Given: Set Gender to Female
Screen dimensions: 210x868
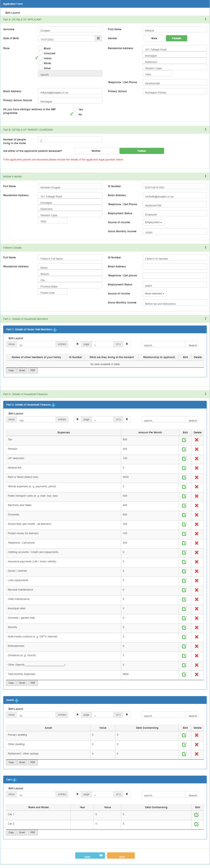Looking at the screenshot, I should 177,38.
